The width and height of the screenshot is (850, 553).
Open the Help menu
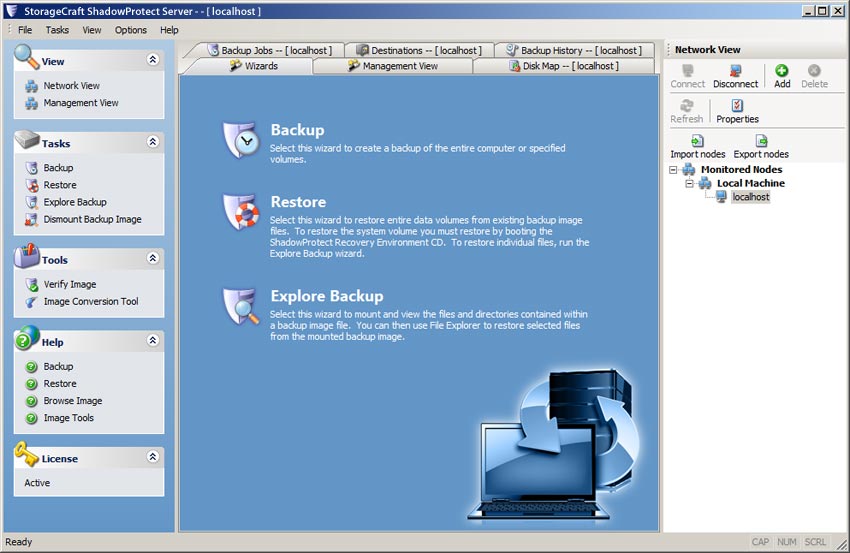click(x=169, y=30)
